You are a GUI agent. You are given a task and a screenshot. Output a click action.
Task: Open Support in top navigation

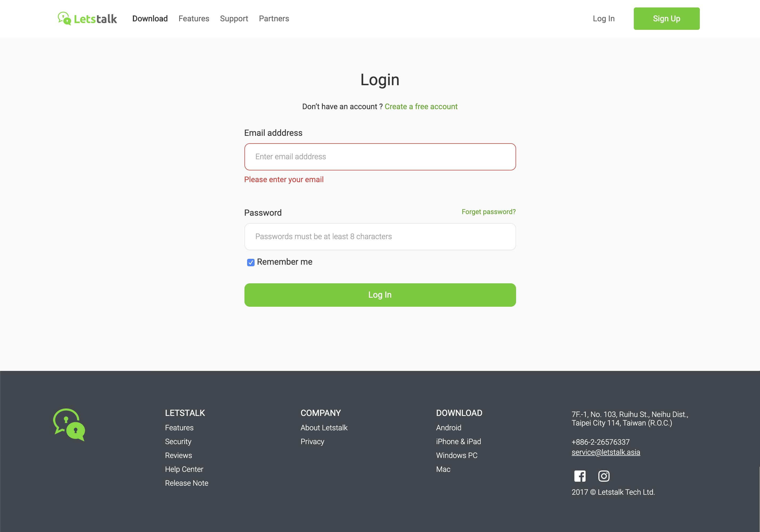[x=234, y=19]
